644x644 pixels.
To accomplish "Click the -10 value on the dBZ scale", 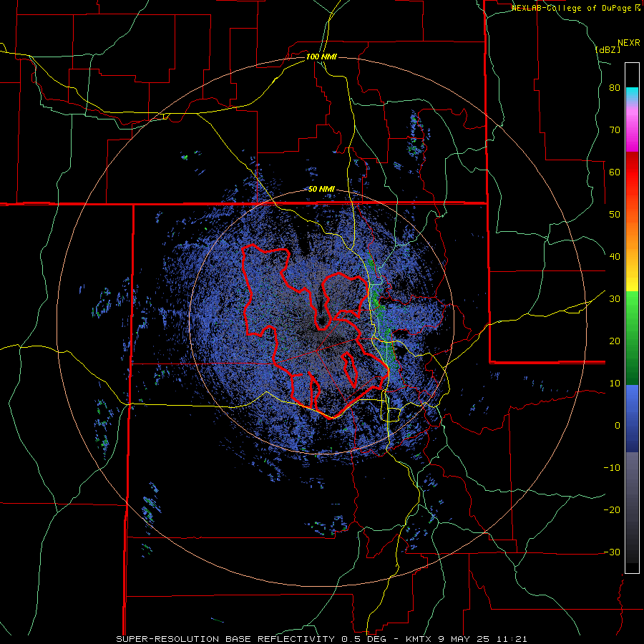I will (612, 467).
